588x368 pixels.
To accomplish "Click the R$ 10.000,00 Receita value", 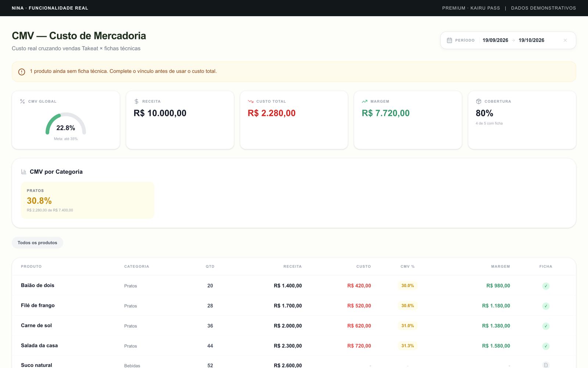I will point(160,113).
